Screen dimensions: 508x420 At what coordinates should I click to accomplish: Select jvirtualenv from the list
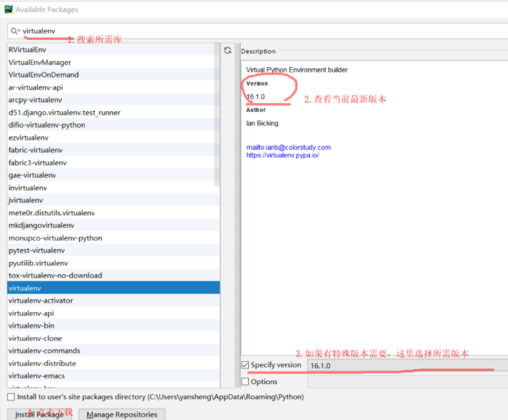[113, 200]
